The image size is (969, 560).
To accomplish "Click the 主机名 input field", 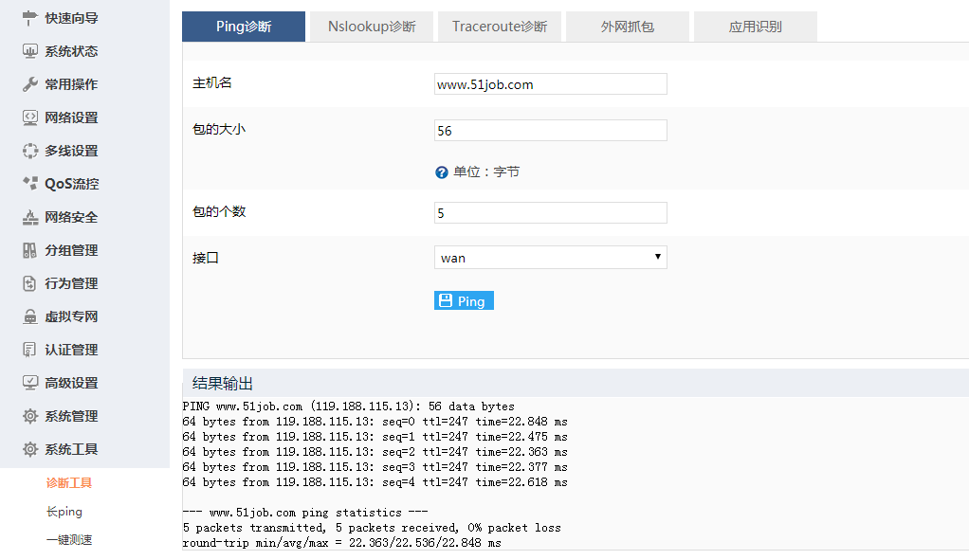I will (x=550, y=84).
